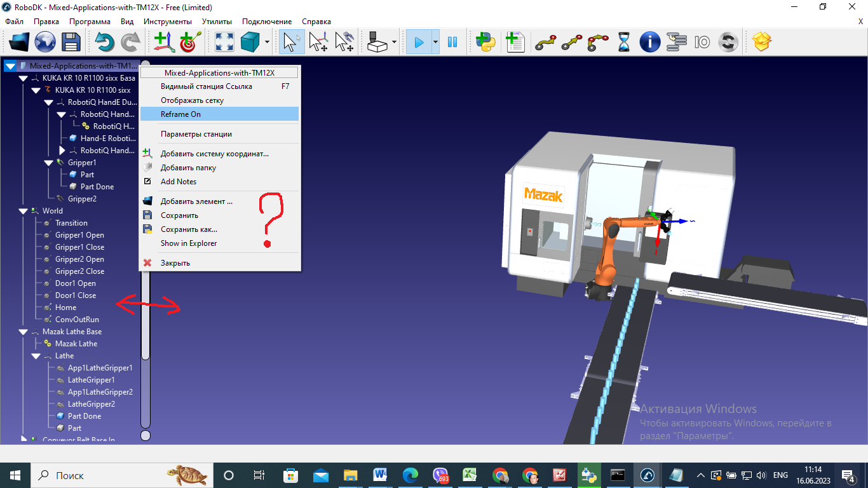Select 'Reframe On' in context menu
868x488 pixels.
(180, 114)
